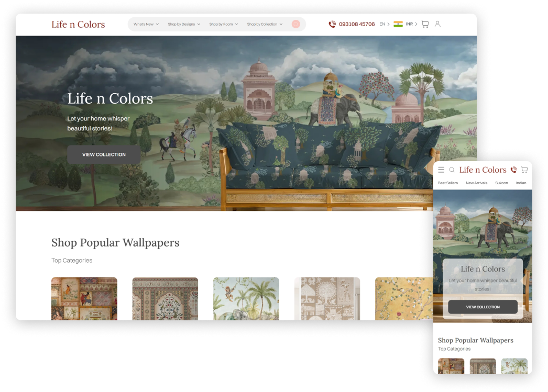
Task: Switch to the New Arrivals mobile tab
Action: click(x=476, y=183)
